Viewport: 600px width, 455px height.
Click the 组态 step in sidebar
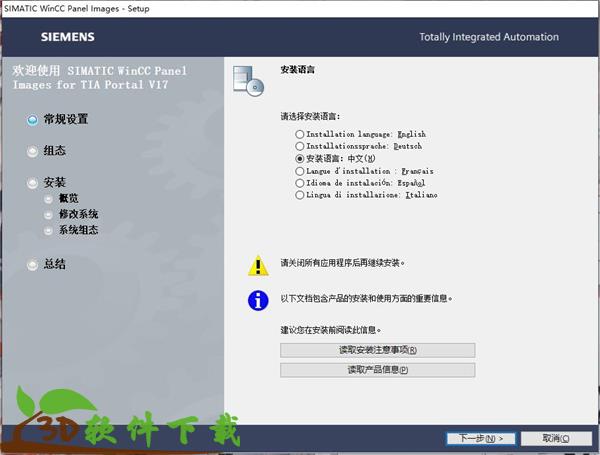coord(54,150)
